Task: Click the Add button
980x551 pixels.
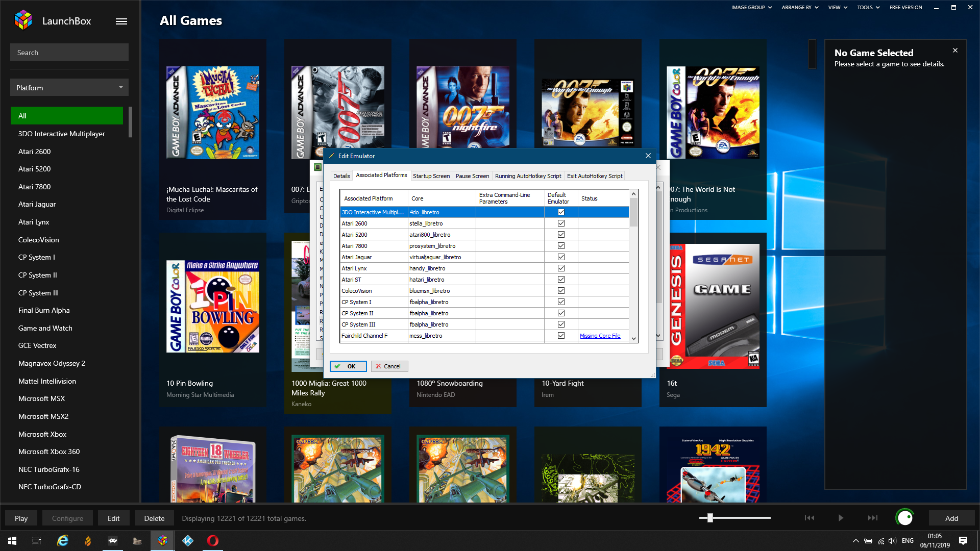Action: [951, 518]
